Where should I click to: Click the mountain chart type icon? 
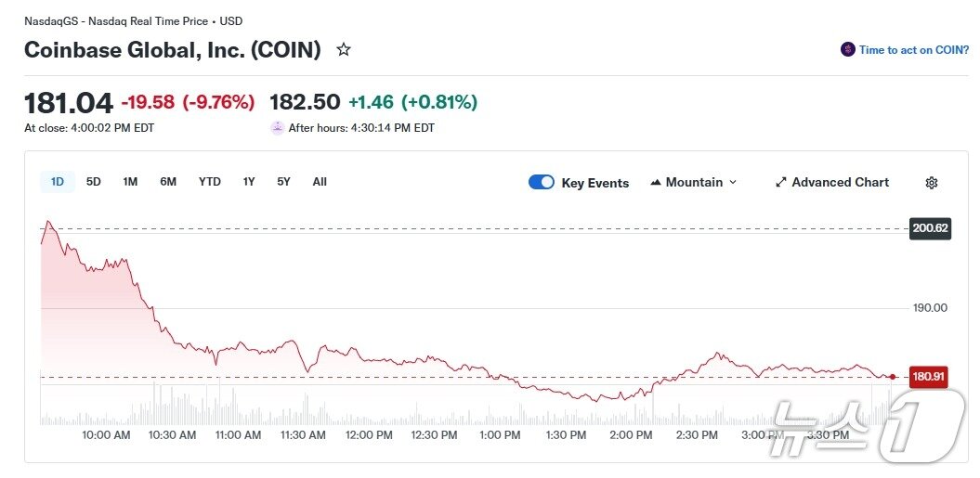click(655, 182)
